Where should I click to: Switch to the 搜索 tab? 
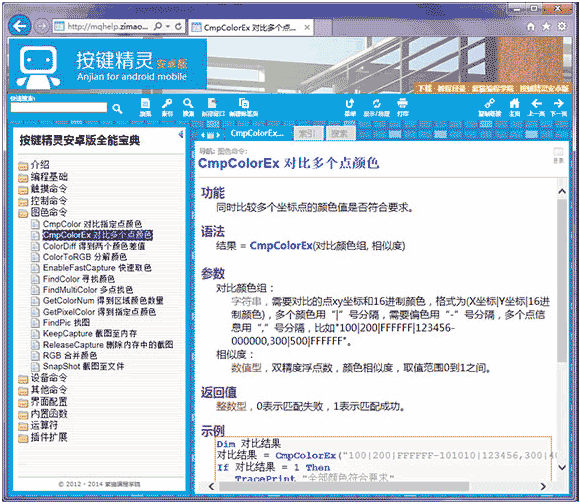click(x=340, y=133)
